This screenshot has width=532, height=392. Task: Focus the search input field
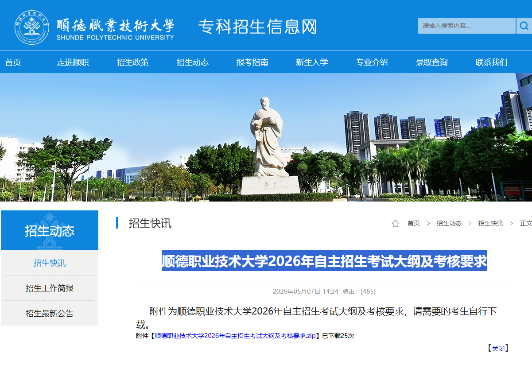(x=467, y=26)
